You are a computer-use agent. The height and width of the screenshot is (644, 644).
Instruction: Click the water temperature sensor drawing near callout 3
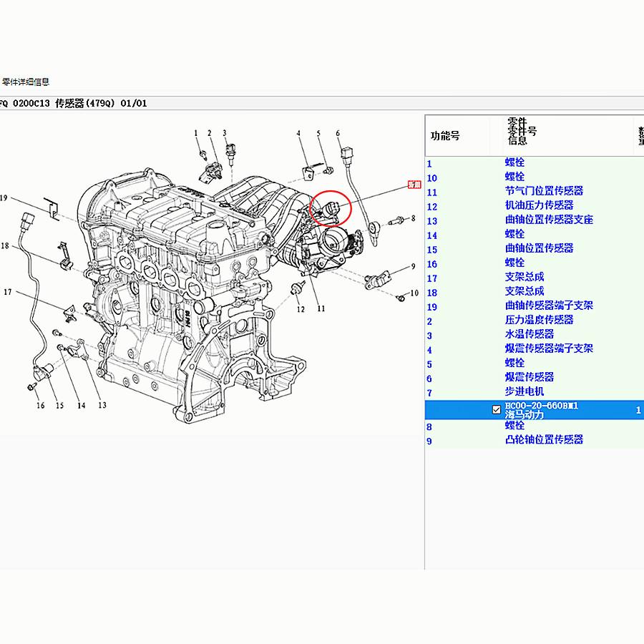coord(231,154)
